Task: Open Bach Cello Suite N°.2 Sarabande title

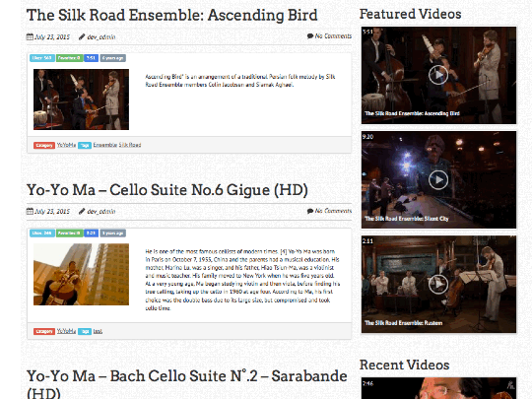Action: 186,383
